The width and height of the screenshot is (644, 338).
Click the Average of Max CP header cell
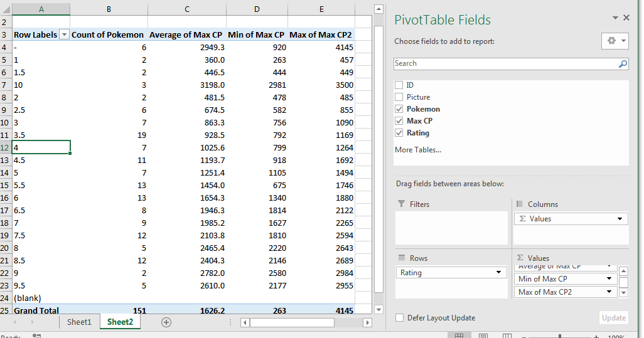click(x=186, y=35)
